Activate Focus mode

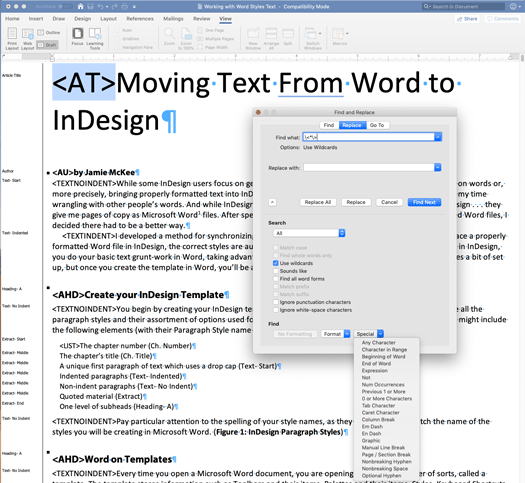coord(77,37)
